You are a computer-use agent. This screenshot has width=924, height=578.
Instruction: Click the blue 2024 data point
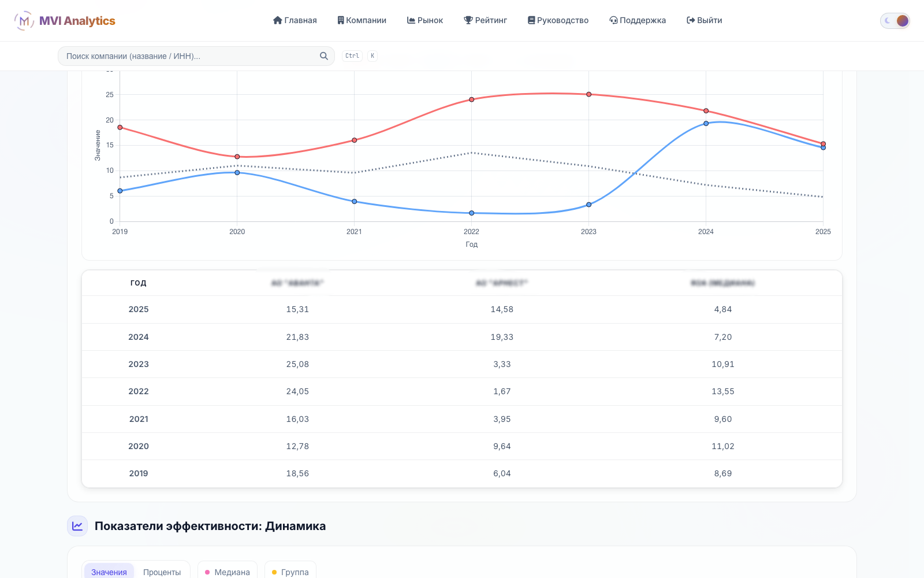coord(706,123)
